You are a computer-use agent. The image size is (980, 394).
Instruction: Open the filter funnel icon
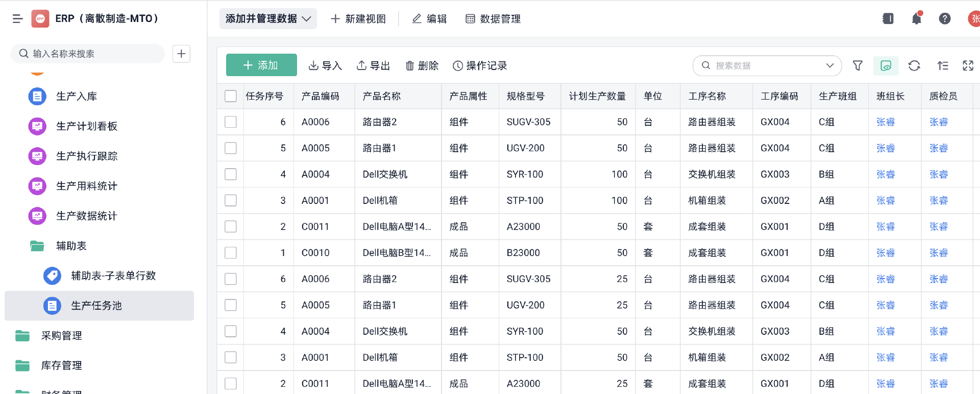[858, 65]
